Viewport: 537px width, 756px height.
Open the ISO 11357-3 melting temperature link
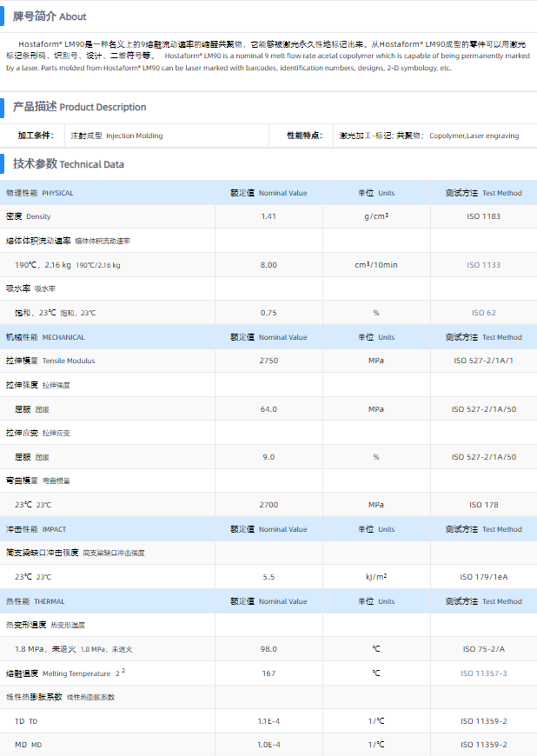[483, 673]
